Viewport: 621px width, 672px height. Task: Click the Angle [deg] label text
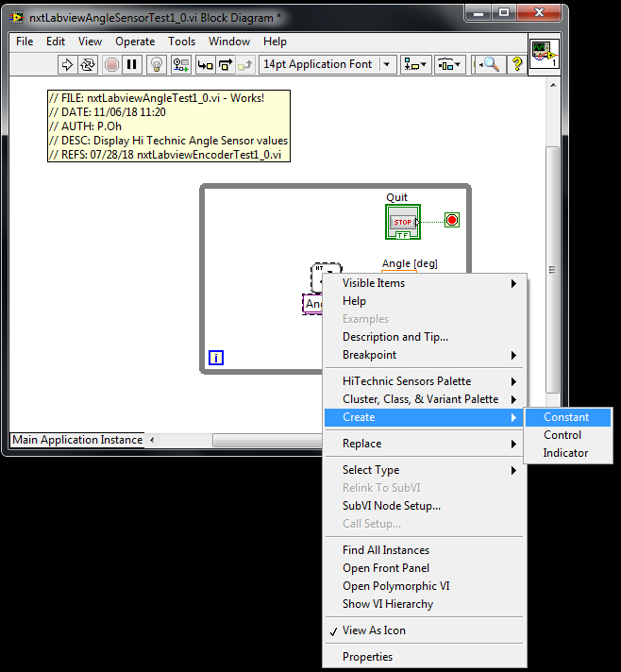(x=410, y=263)
